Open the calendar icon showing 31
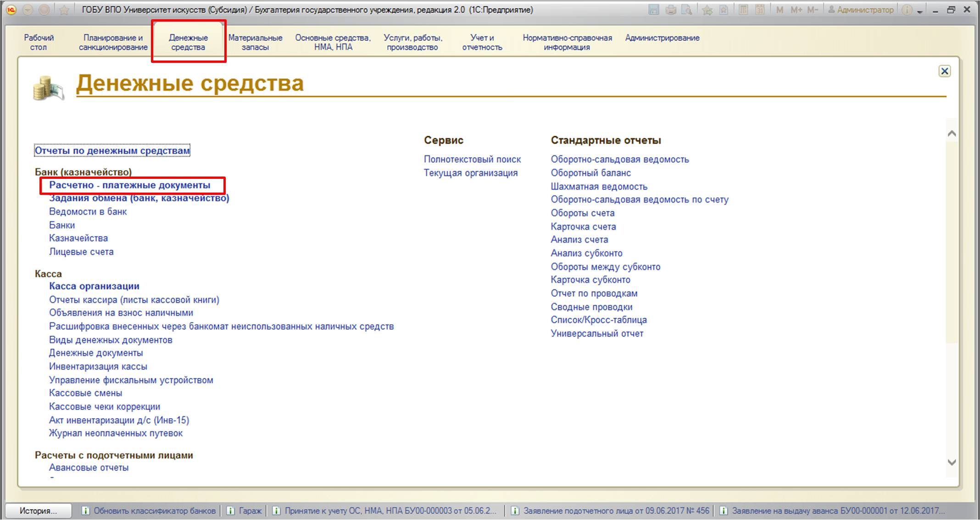The height and width of the screenshot is (520, 980). click(760, 10)
